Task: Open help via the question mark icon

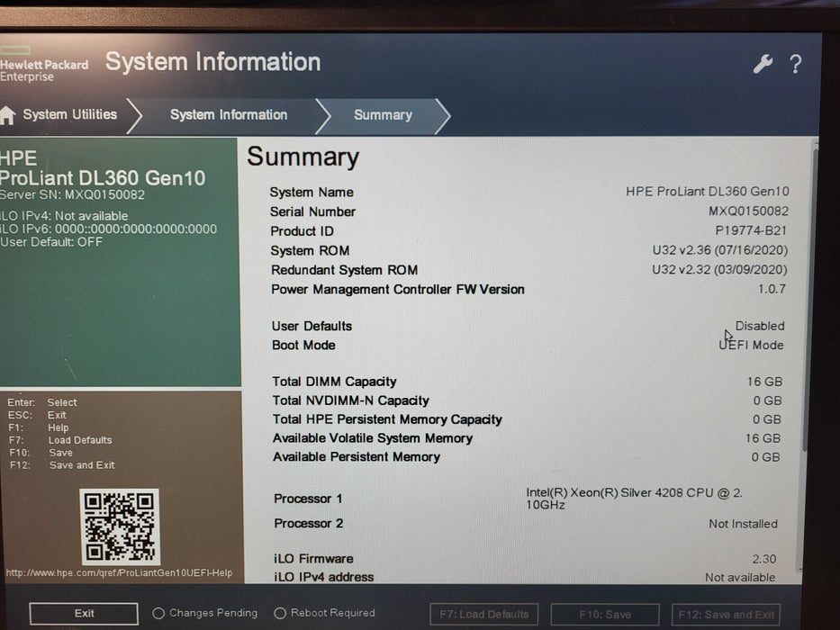Action: [x=795, y=64]
